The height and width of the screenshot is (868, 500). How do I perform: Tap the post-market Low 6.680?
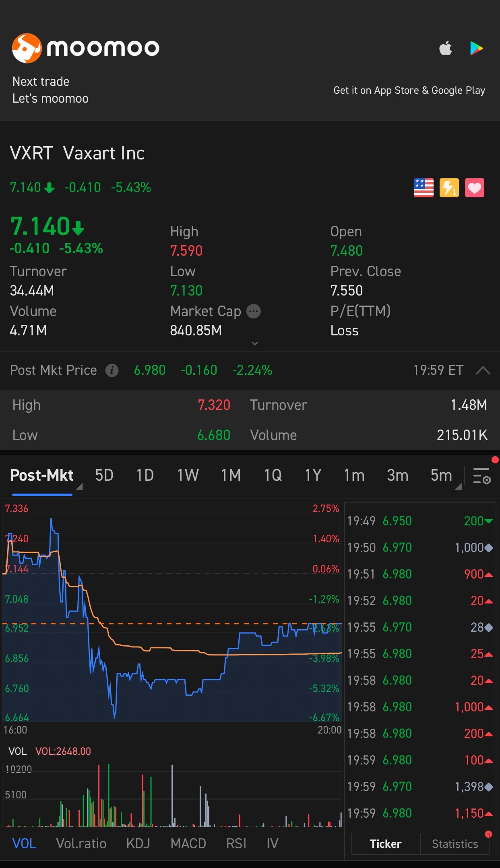pos(214,435)
